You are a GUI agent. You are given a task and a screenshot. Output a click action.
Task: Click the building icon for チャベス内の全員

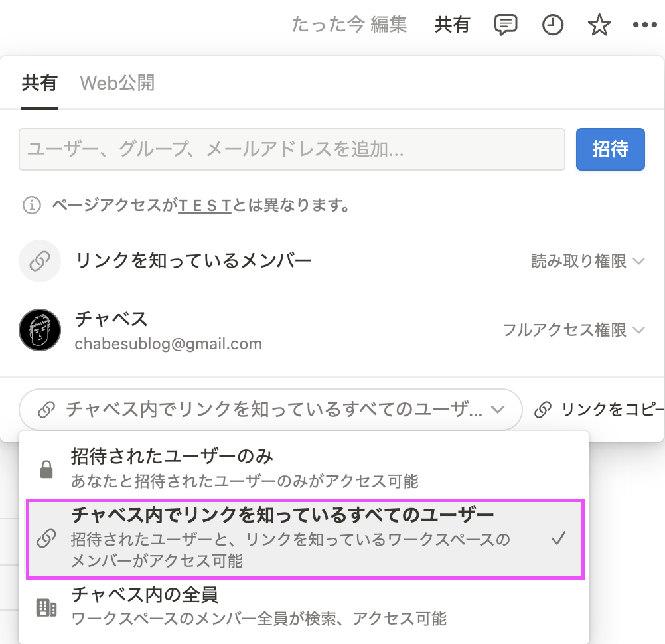point(46,607)
